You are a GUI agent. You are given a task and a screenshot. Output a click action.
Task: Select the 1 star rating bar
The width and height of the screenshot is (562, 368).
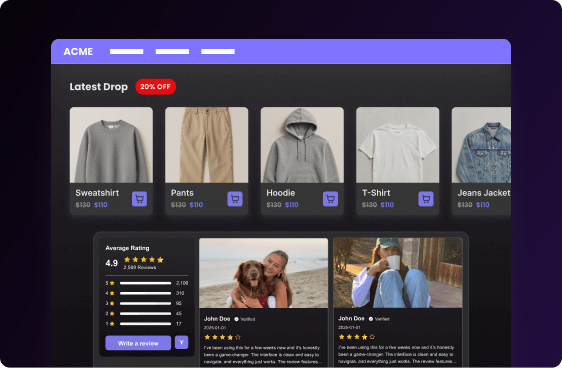(145, 324)
